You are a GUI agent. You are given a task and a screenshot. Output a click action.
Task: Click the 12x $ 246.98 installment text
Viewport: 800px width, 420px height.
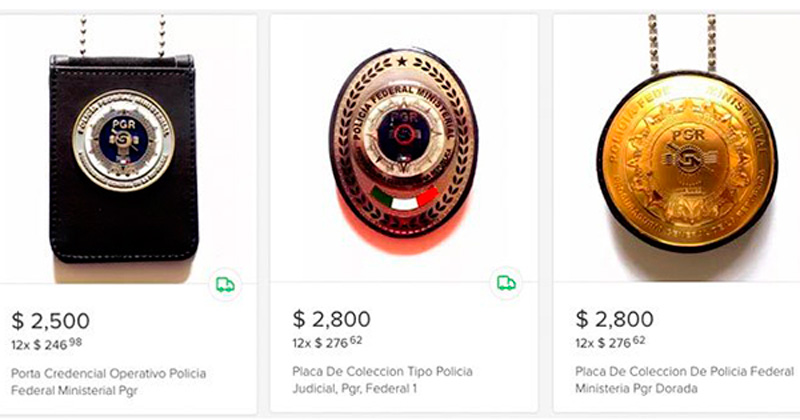pyautogui.click(x=47, y=345)
